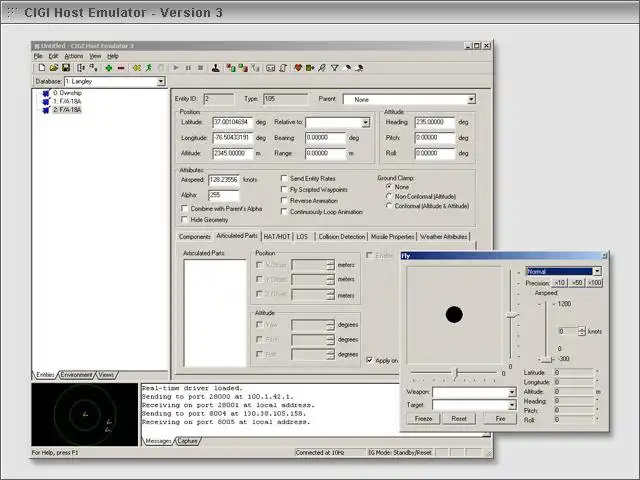Click the Save disk toolbar icon

67,68
